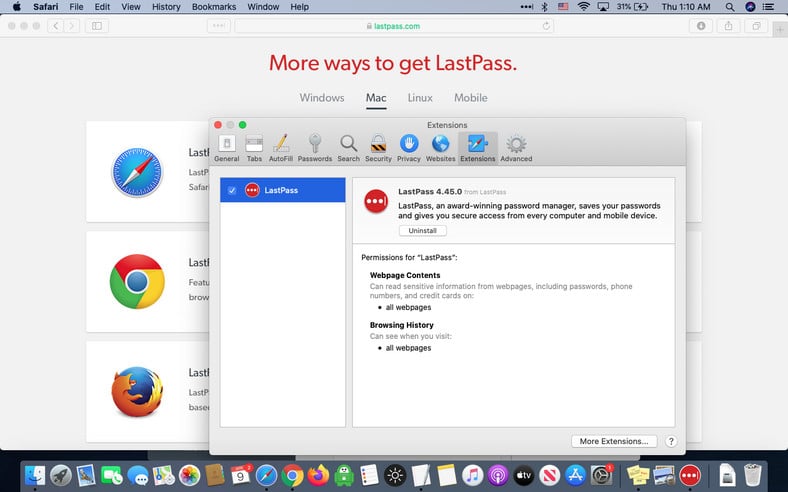Select the LastPass row in extensions list
788x492 pixels.
[282, 190]
